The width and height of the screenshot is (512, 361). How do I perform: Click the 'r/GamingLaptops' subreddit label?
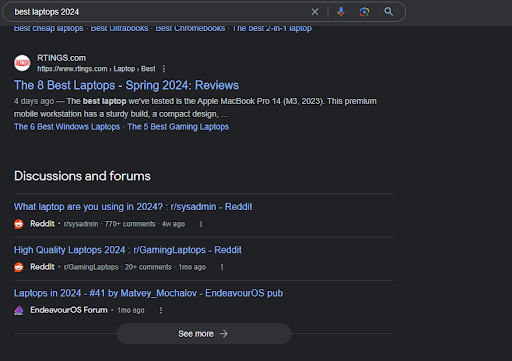click(x=91, y=267)
